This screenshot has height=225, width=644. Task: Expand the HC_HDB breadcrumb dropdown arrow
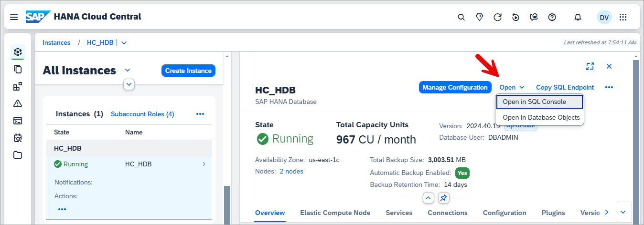(x=124, y=42)
